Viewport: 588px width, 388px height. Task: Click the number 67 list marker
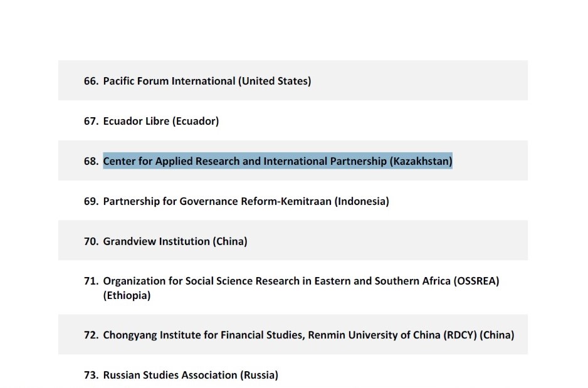[x=91, y=121]
